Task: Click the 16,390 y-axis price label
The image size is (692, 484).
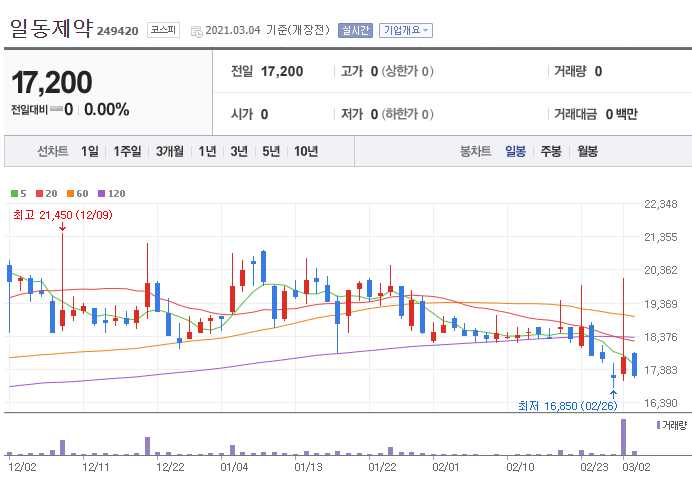Action: click(661, 403)
